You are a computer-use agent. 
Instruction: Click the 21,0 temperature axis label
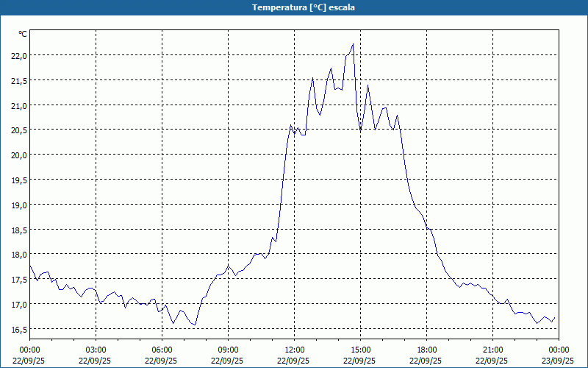[x=18, y=105]
